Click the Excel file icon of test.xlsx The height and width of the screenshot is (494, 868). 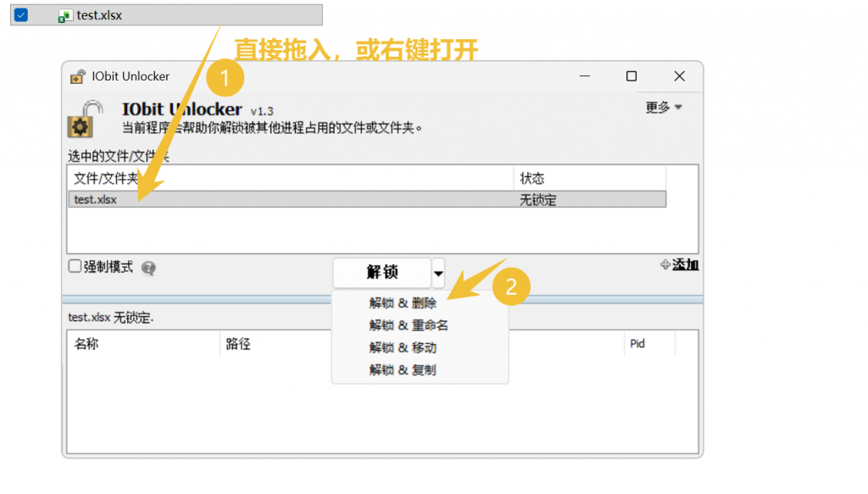[64, 16]
